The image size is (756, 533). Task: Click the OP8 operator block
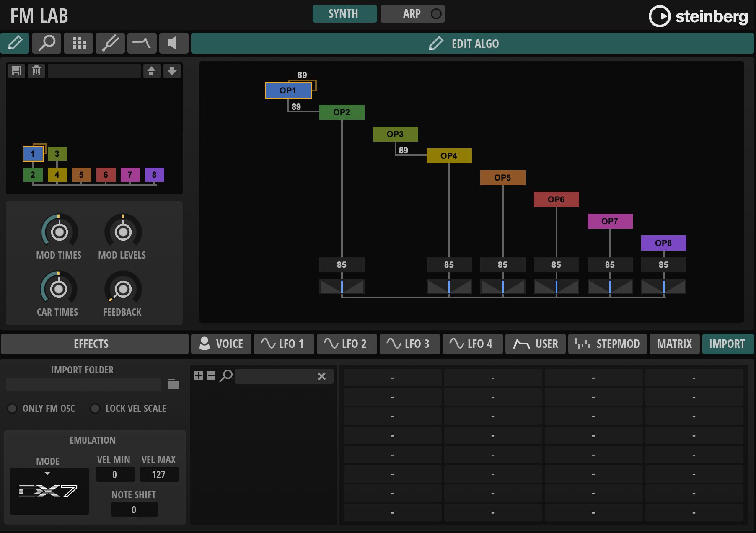click(x=663, y=243)
